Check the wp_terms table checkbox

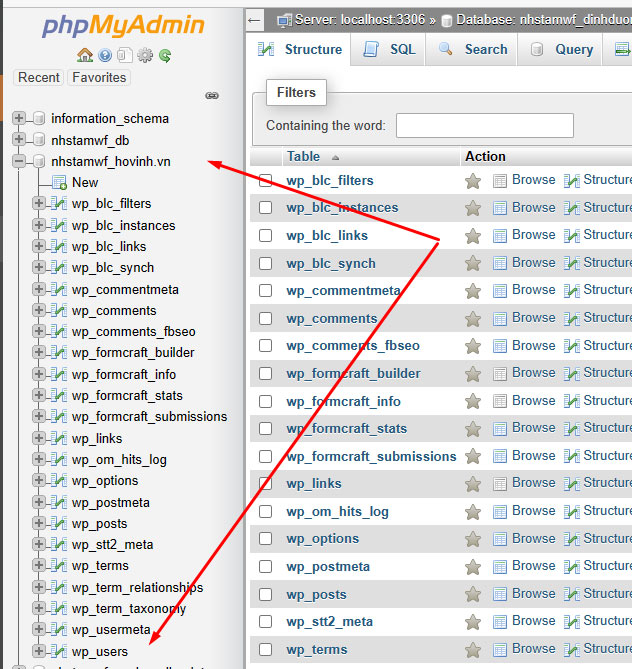[x=265, y=649]
